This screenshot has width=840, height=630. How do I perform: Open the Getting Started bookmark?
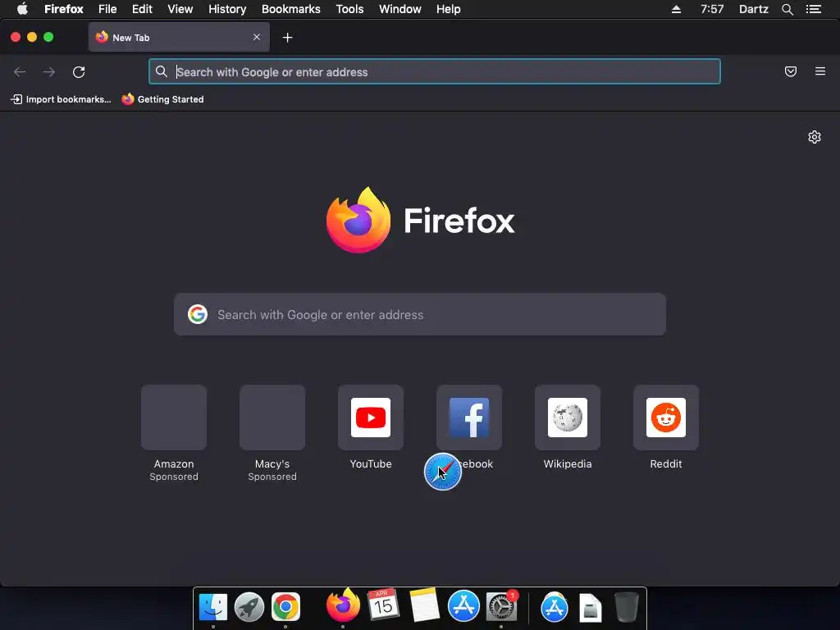click(163, 99)
